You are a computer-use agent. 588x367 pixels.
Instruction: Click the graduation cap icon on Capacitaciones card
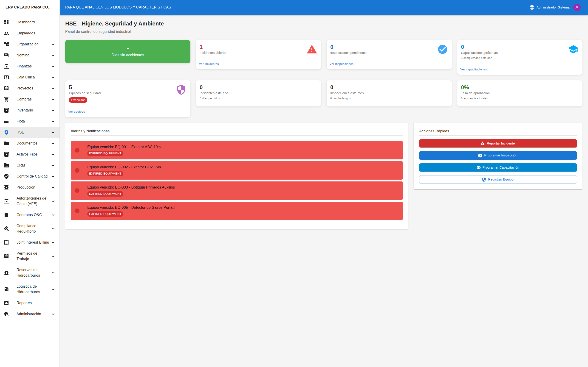click(573, 49)
